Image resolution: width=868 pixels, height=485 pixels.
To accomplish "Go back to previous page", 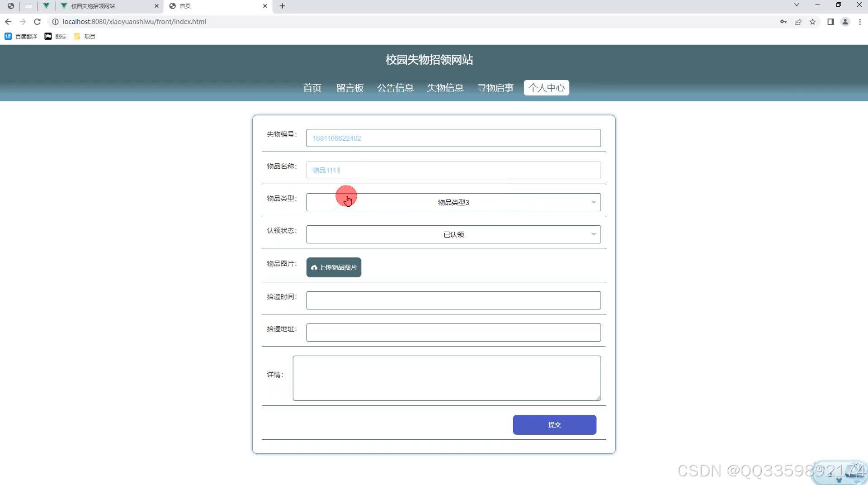I will pos(8,22).
